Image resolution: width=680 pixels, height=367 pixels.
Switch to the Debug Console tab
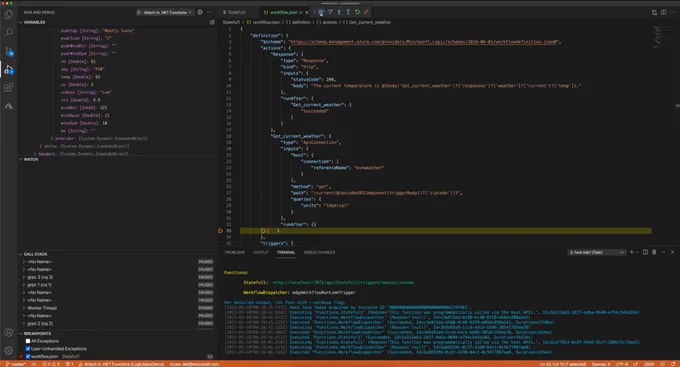click(x=319, y=252)
